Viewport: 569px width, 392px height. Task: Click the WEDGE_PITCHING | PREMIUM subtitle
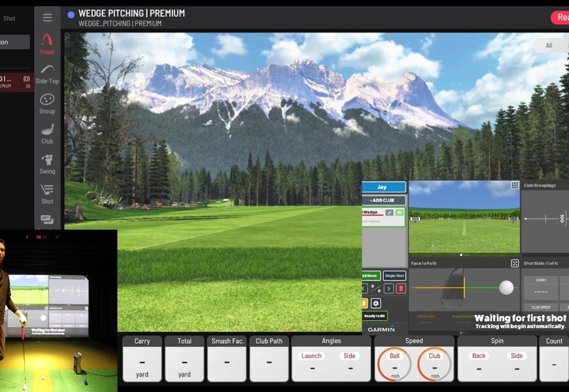[120, 24]
